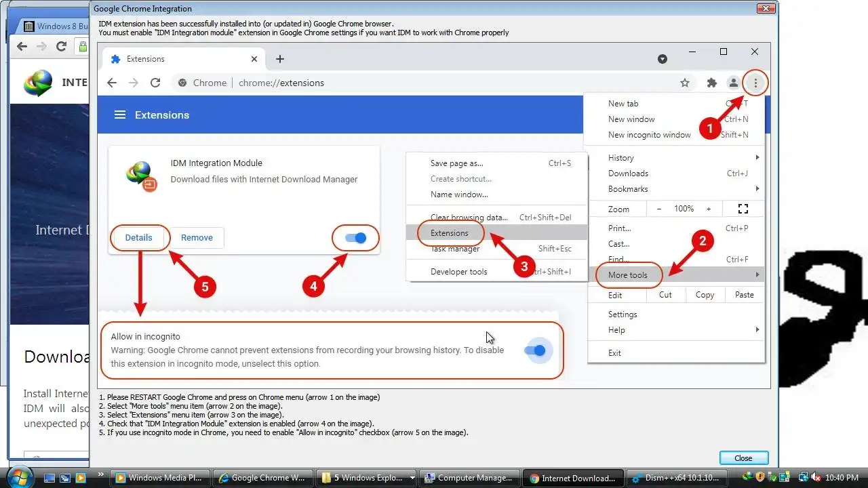Select Cast... menu item

675,243
